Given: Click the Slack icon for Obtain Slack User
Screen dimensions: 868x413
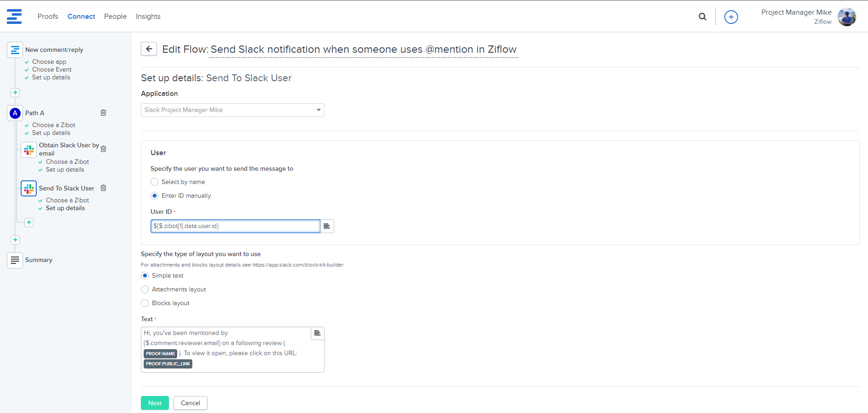Looking at the screenshot, I should [x=29, y=150].
